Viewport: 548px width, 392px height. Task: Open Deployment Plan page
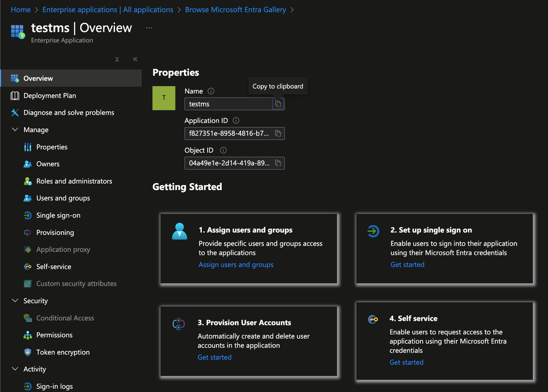[x=50, y=96]
